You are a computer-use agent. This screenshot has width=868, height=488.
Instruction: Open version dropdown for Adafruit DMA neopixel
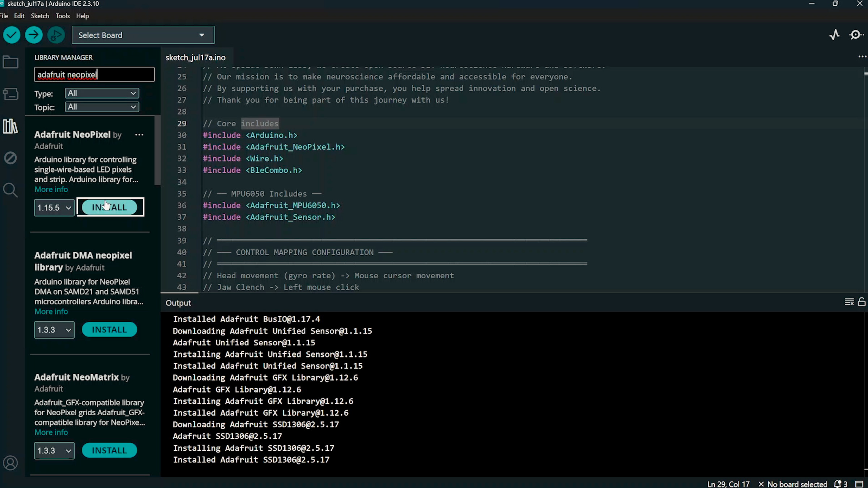click(x=54, y=330)
